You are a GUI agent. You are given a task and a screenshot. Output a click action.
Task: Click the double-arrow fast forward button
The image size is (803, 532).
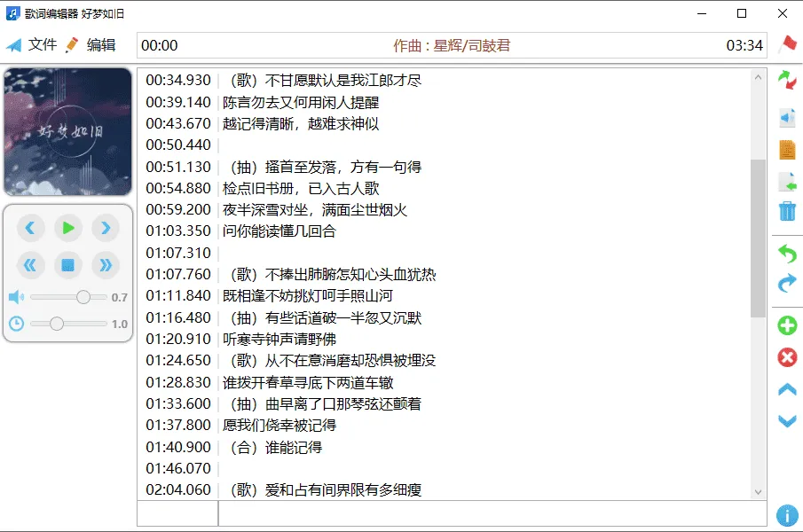coord(106,264)
